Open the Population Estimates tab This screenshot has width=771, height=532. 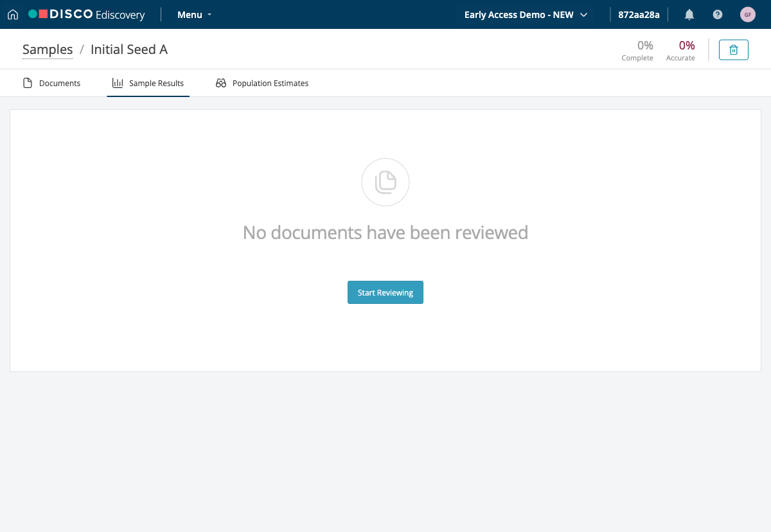tap(262, 83)
